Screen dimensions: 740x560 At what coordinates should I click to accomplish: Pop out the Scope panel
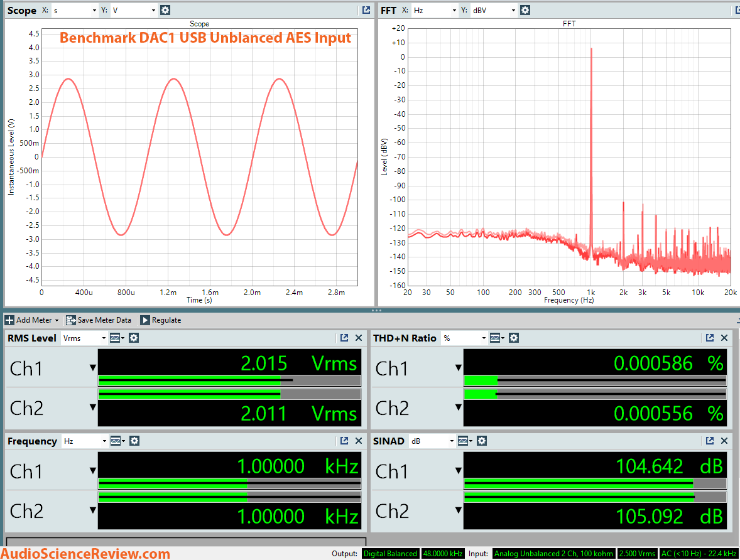(x=366, y=10)
